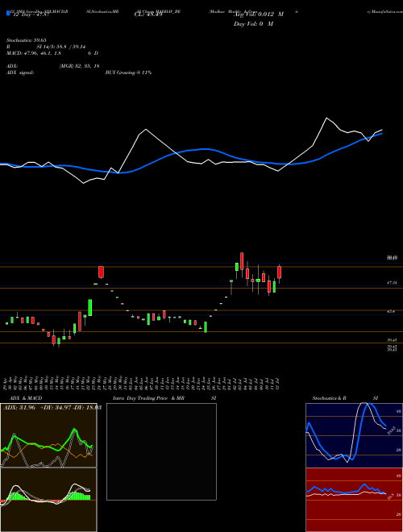Click the 'Stochastics: 59.63' reading
403x532 pixels.
click(26, 40)
